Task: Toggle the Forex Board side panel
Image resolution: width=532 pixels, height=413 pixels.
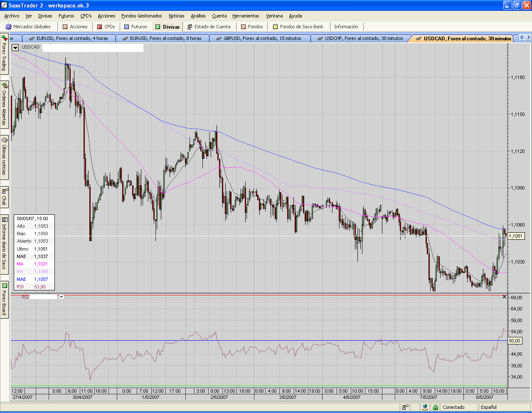Action: coord(4,299)
